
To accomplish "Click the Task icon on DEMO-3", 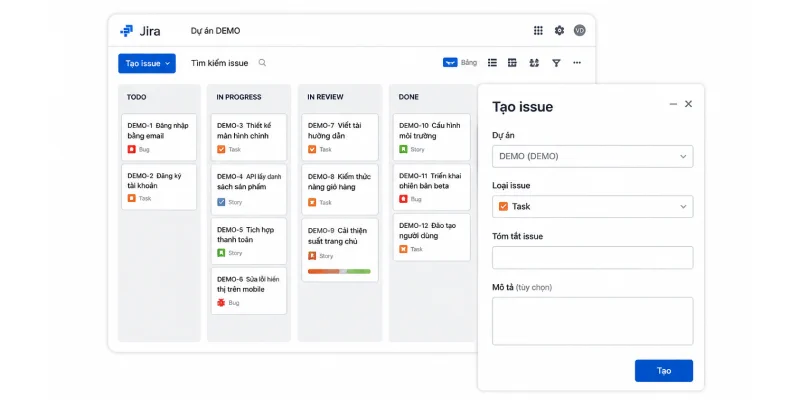I will pyautogui.click(x=221, y=149).
